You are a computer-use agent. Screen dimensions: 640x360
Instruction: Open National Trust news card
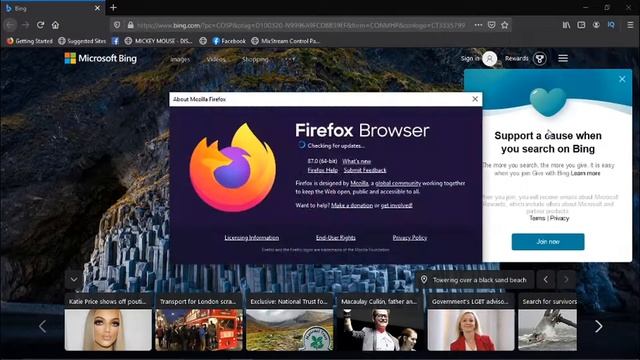pyautogui.click(x=289, y=322)
